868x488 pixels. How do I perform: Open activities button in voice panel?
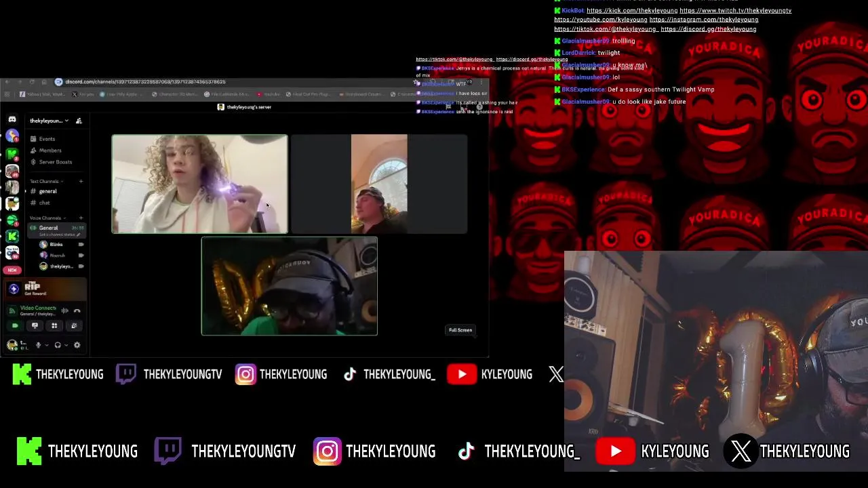54,326
